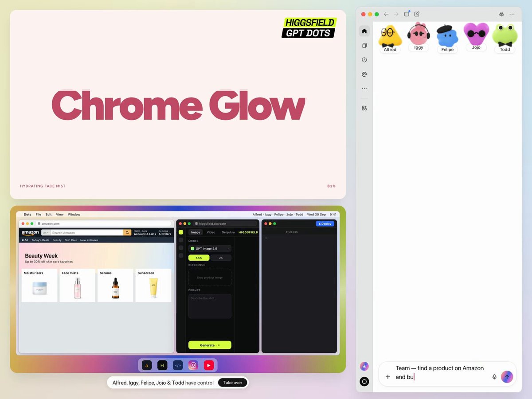Expand the GPT Image 2.5 model dropdown
532x399 pixels.
point(210,249)
